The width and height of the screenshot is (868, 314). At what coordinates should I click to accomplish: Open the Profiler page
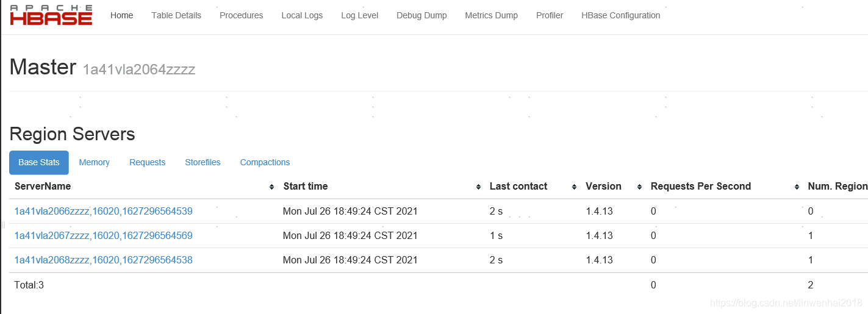coord(550,15)
